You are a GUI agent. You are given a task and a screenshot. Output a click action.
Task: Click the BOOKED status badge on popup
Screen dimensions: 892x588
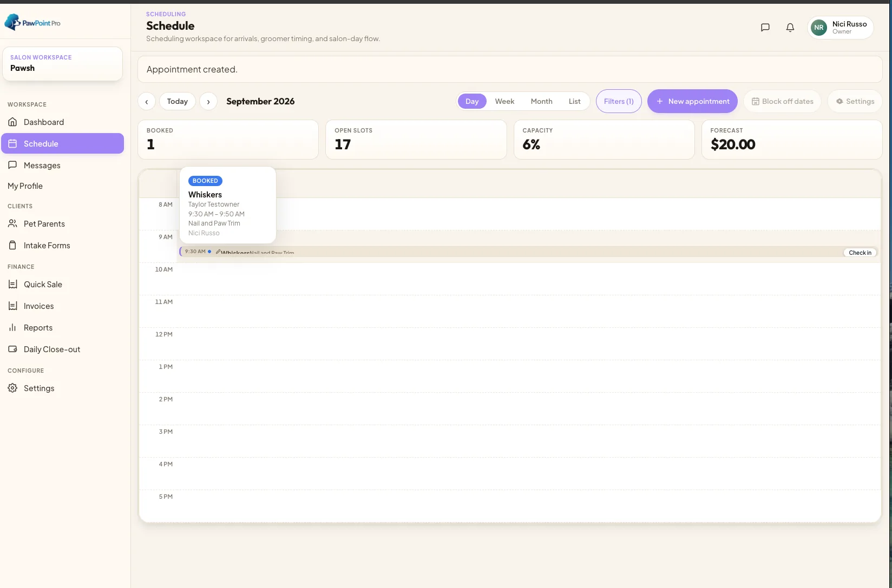(205, 181)
